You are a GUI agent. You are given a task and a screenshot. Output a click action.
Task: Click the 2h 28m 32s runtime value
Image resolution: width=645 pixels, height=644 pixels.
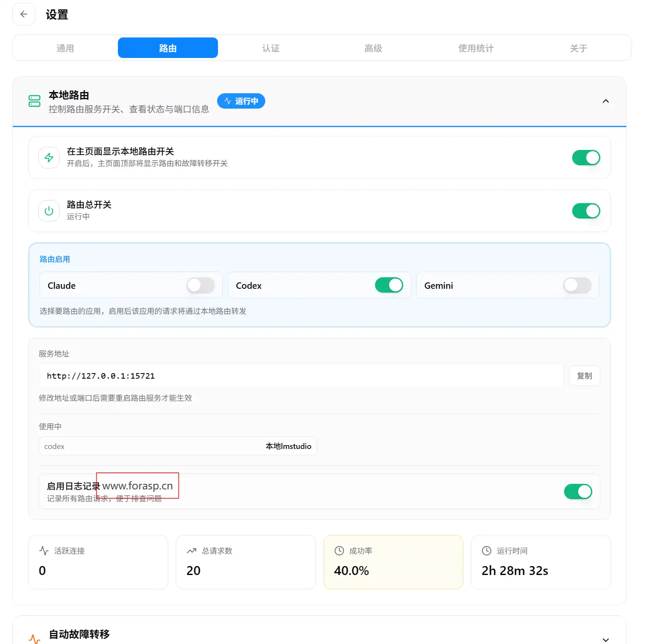click(x=515, y=571)
